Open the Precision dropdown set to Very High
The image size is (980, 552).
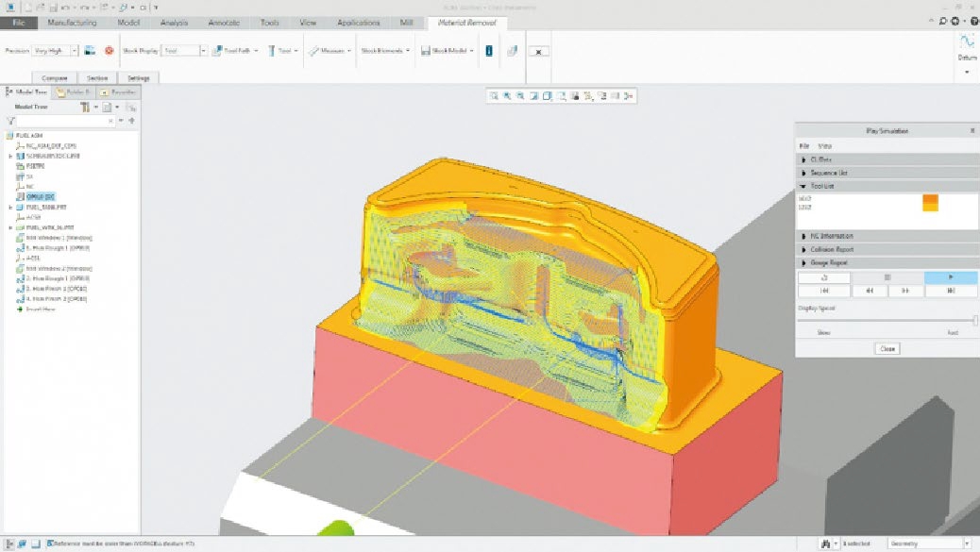point(55,51)
